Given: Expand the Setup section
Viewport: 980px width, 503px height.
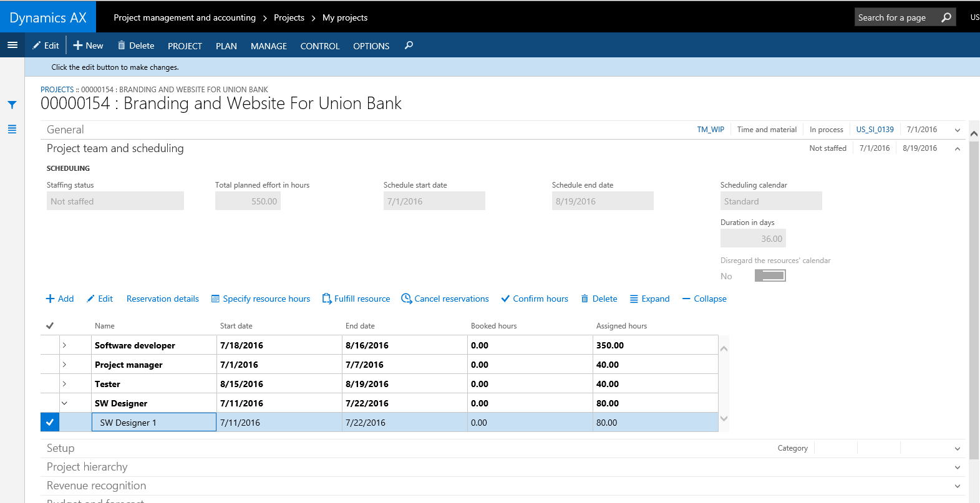Looking at the screenshot, I should pyautogui.click(x=958, y=448).
